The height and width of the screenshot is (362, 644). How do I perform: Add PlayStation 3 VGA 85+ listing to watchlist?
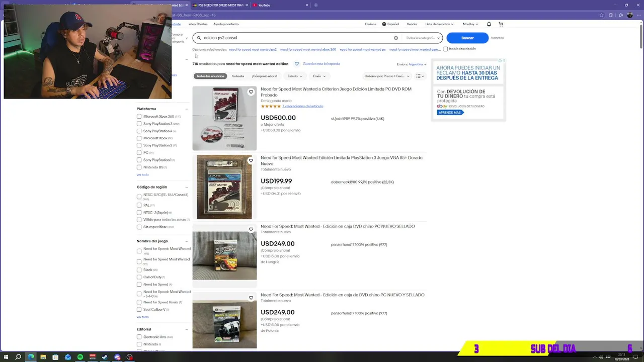tap(251, 160)
